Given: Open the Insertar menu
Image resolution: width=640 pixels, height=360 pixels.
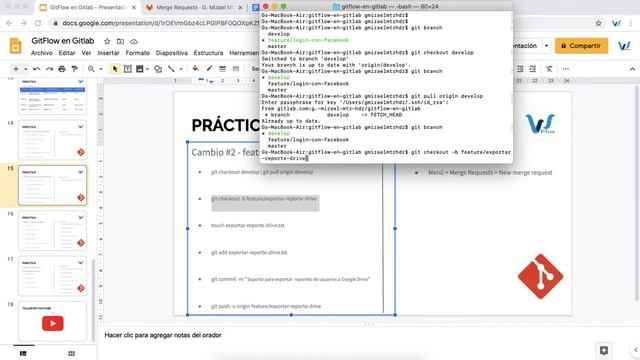Looking at the screenshot, I should coord(108,53).
